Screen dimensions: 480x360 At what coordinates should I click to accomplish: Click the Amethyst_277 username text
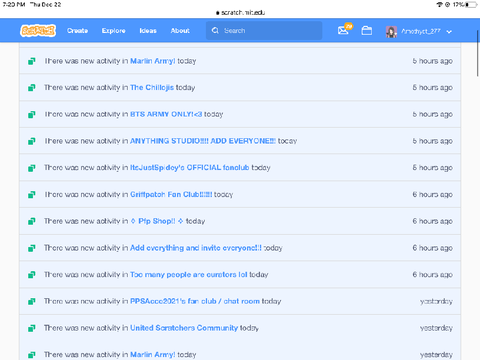point(421,31)
